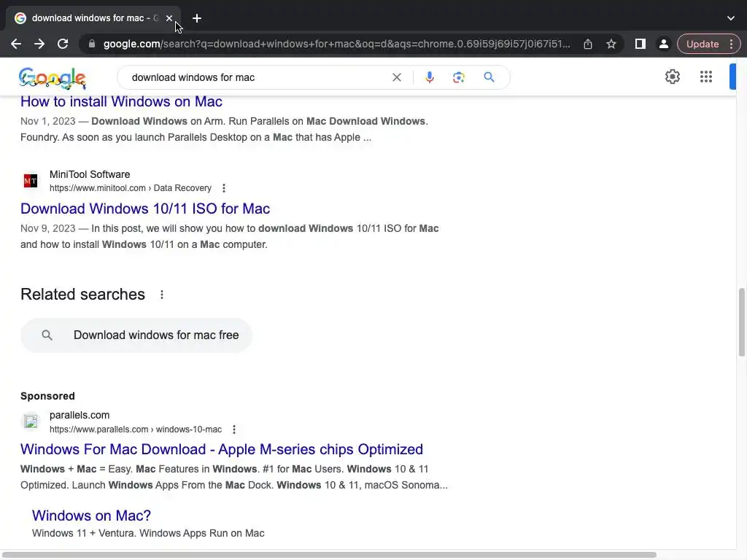The width and height of the screenshot is (747, 560).
Task: Clear the search box with X
Action: click(x=396, y=77)
